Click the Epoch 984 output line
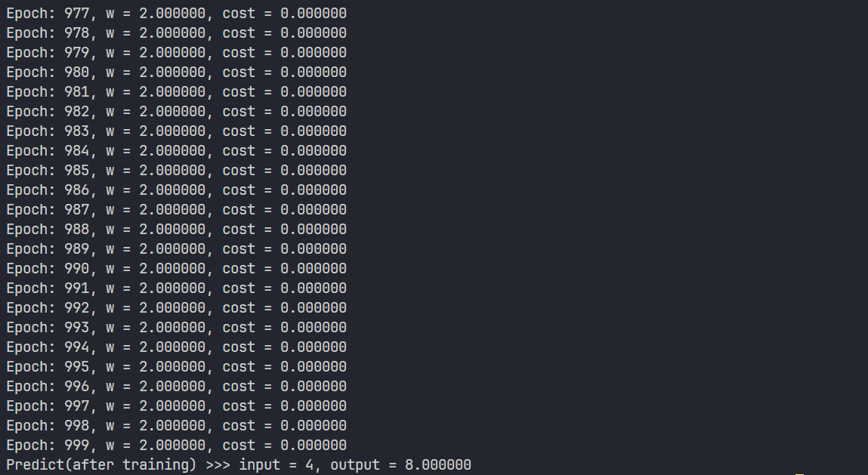 point(177,151)
